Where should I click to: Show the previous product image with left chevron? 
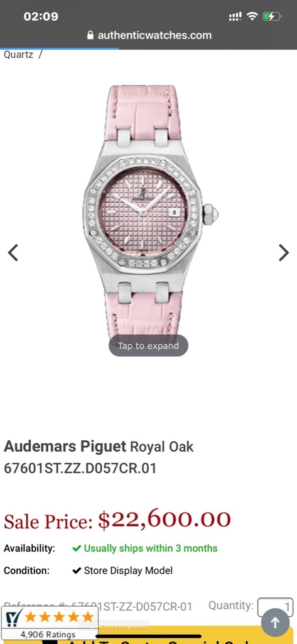click(13, 253)
